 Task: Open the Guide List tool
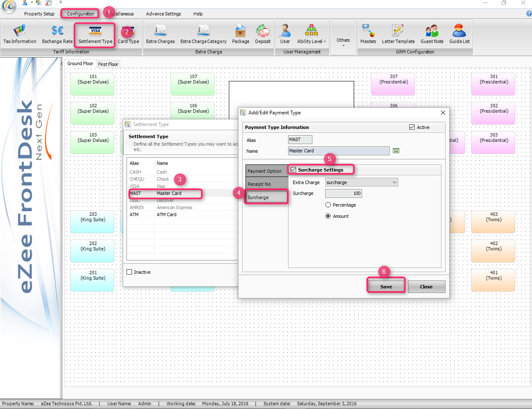pyautogui.click(x=459, y=34)
